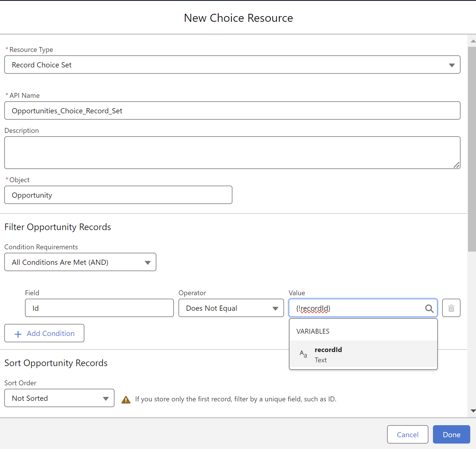476x449 pixels.
Task: Click the Condition Requirements label
Action: click(41, 247)
